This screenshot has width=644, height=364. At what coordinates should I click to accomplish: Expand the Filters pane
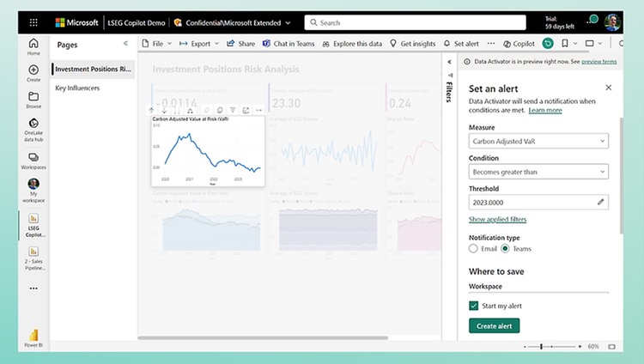[449, 62]
